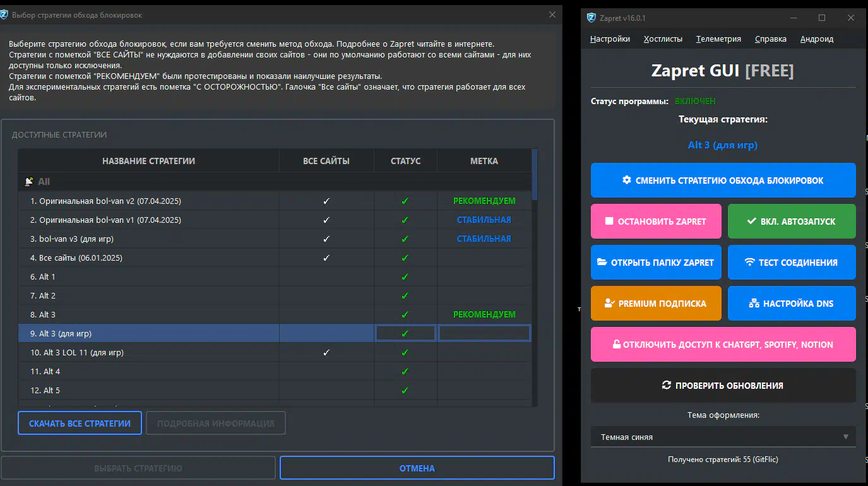The image size is (868, 486).
Task: Close the strategy selection dialog
Action: tap(552, 14)
